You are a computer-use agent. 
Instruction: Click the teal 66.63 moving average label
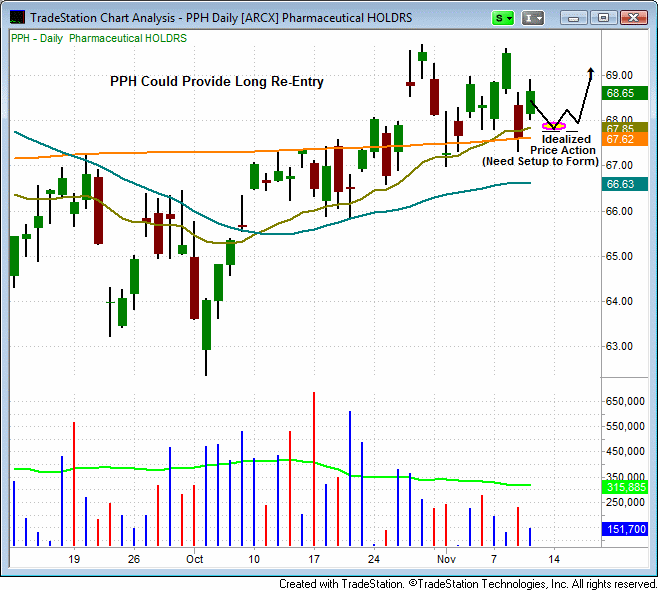(624, 184)
